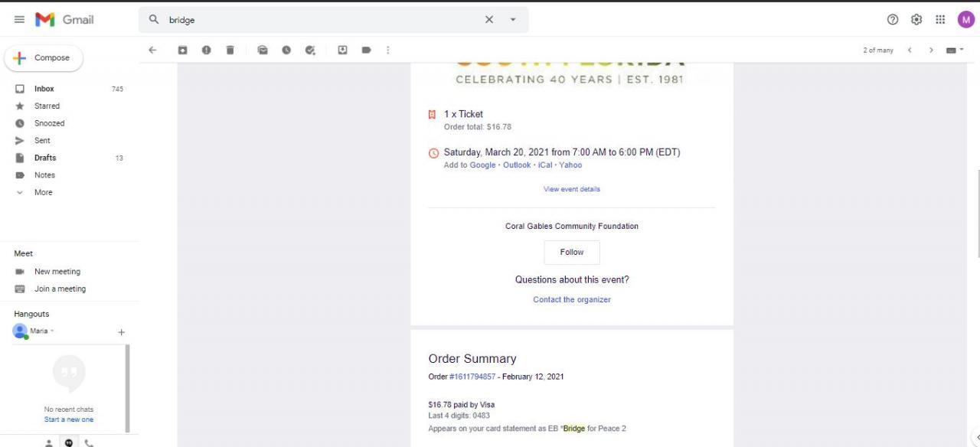Click into the search field containing bridge
The height and width of the screenshot is (447, 980).
[322, 20]
